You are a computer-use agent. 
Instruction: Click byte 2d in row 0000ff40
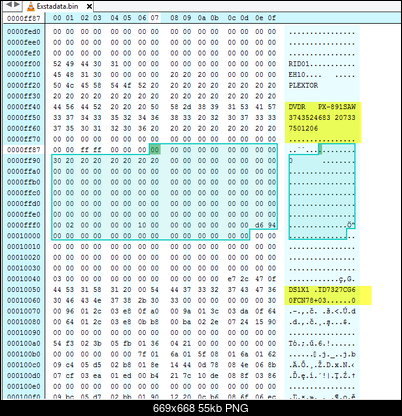(187, 107)
